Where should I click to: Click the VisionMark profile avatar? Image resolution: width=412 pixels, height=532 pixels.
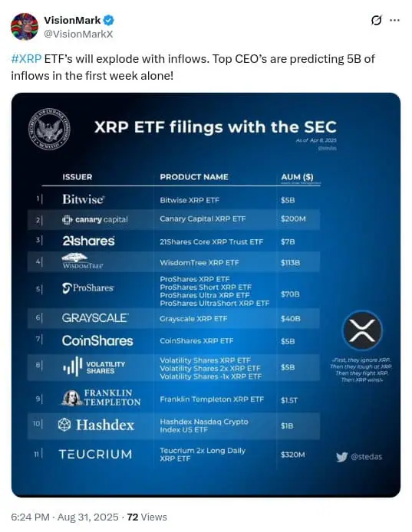coord(24,27)
